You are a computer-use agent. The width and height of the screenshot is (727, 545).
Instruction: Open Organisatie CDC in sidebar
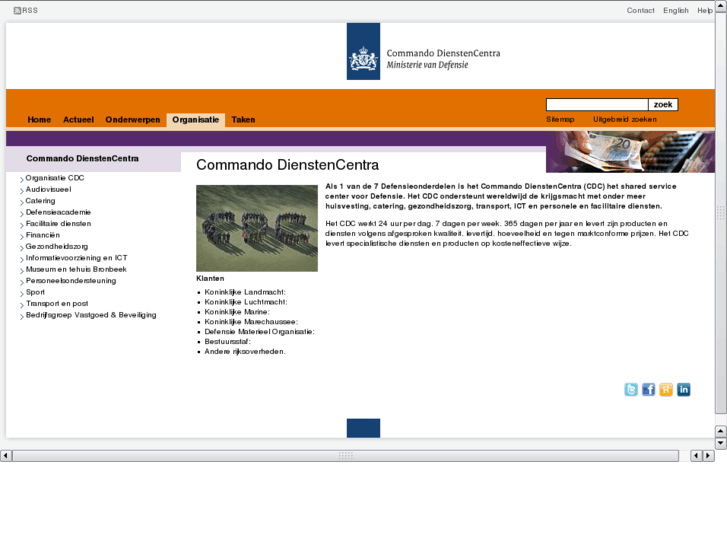[55, 178]
